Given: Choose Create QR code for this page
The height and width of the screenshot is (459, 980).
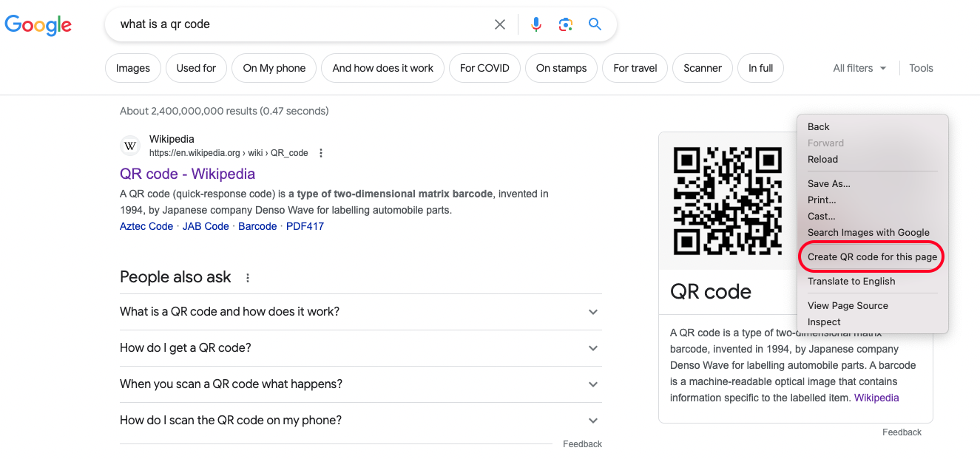Looking at the screenshot, I should 873,257.
